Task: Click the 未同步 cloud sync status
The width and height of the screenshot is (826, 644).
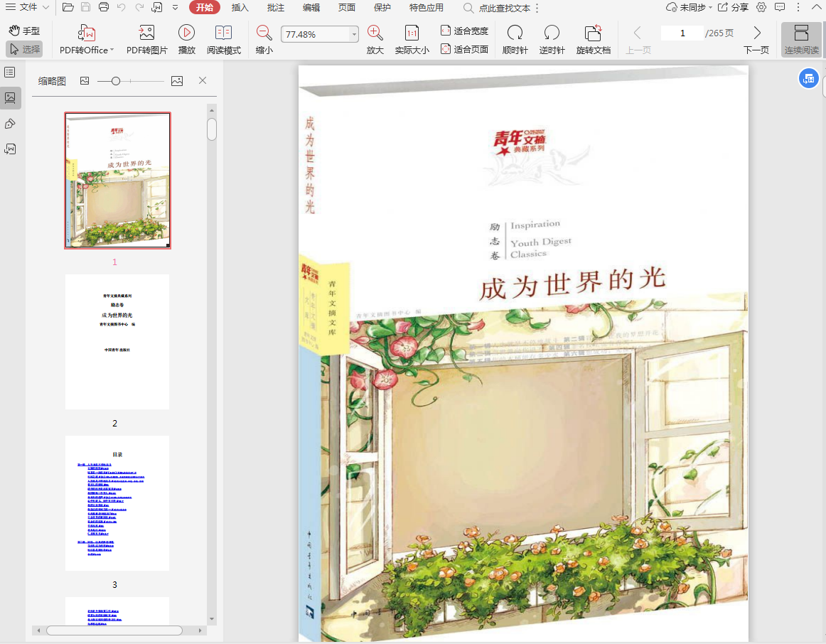Action: 689,7
